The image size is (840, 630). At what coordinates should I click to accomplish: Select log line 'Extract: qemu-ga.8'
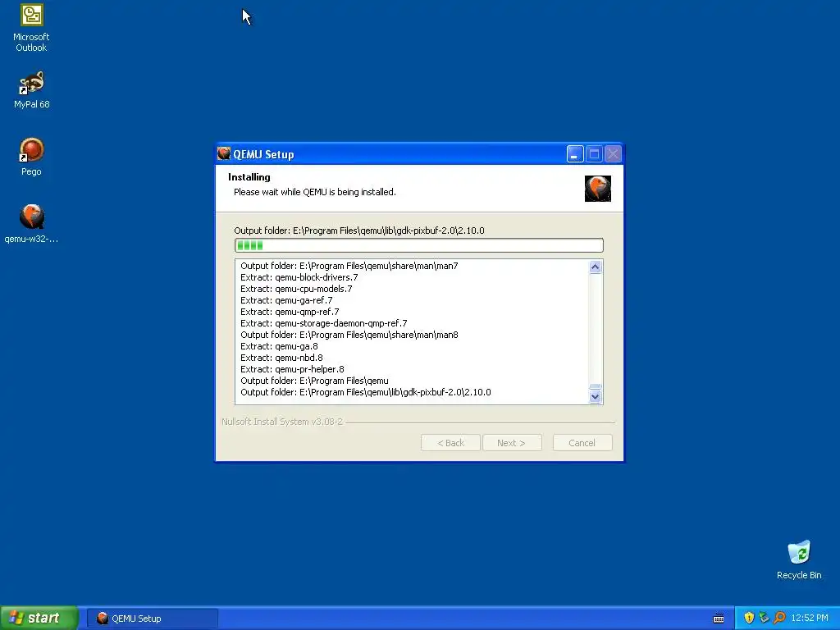[x=279, y=346]
